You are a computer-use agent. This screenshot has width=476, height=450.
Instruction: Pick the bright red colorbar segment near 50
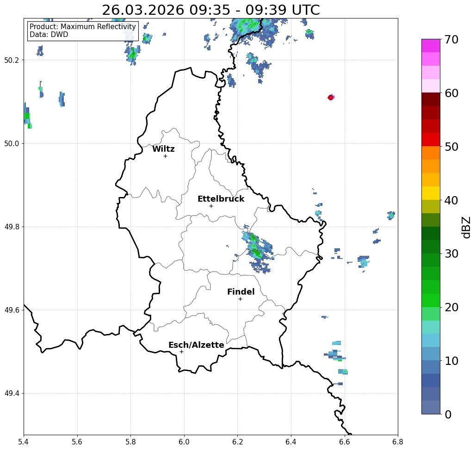coord(431,140)
